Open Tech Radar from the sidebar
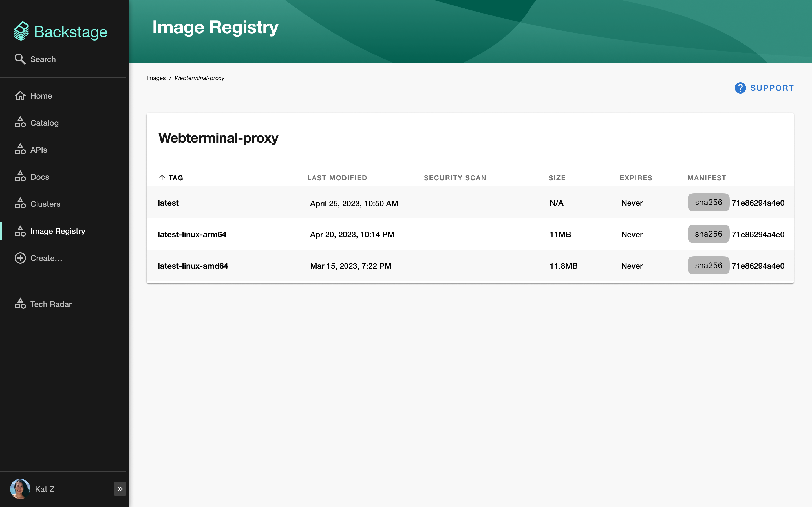The image size is (812, 507). pos(20,304)
